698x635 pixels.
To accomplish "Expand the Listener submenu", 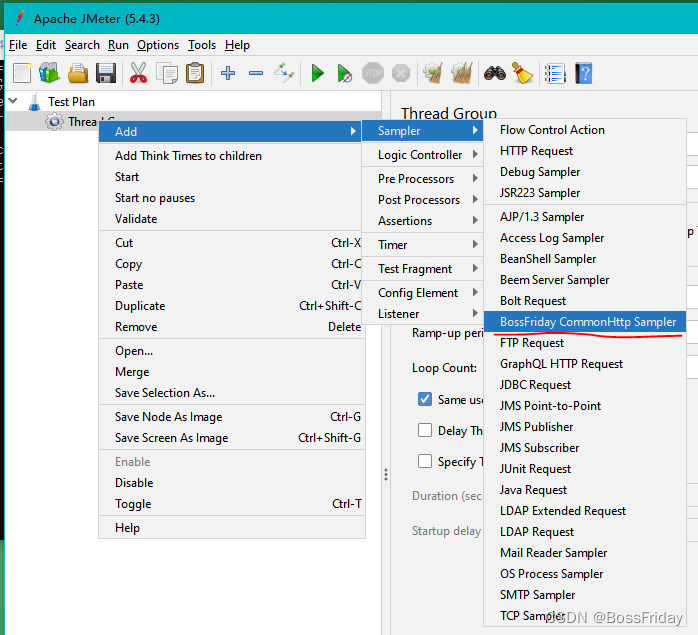I will [x=422, y=313].
